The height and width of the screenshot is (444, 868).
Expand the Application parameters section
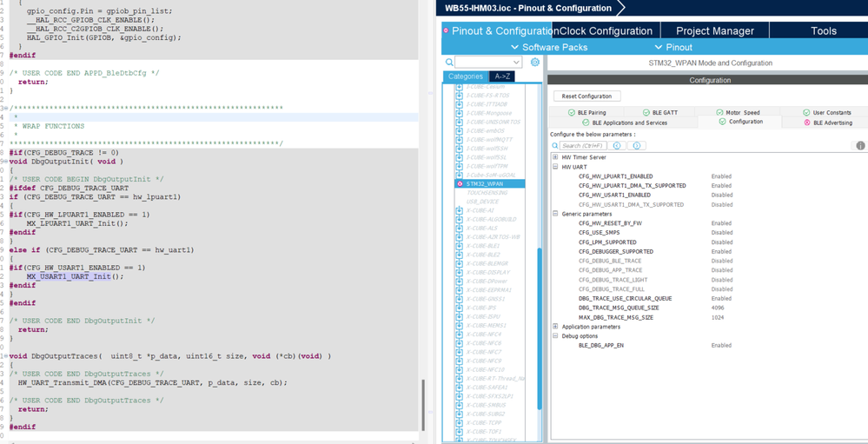pyautogui.click(x=555, y=327)
